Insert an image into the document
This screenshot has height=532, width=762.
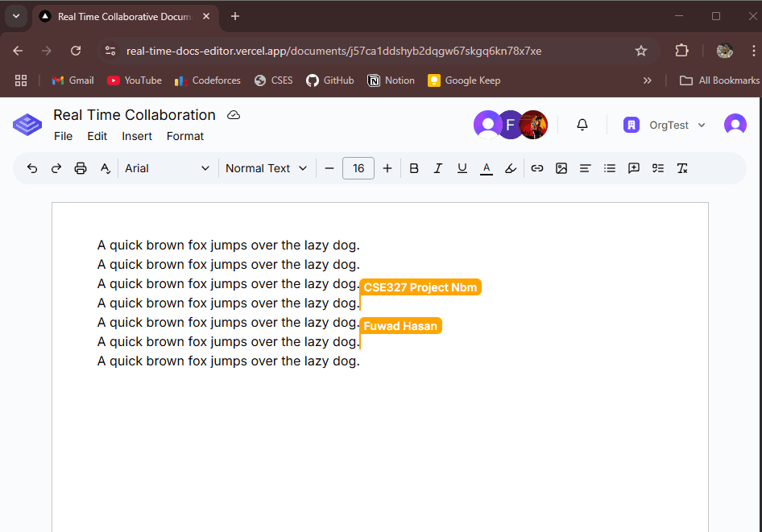(x=561, y=168)
